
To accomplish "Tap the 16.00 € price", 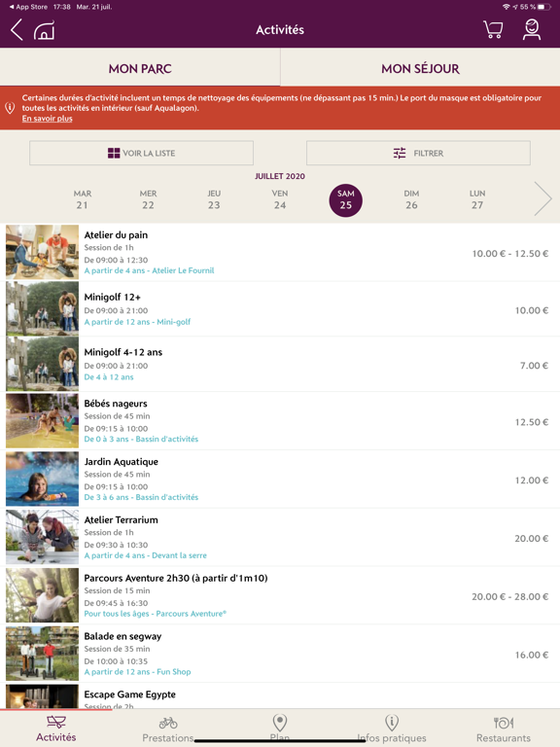I will pyautogui.click(x=532, y=655).
